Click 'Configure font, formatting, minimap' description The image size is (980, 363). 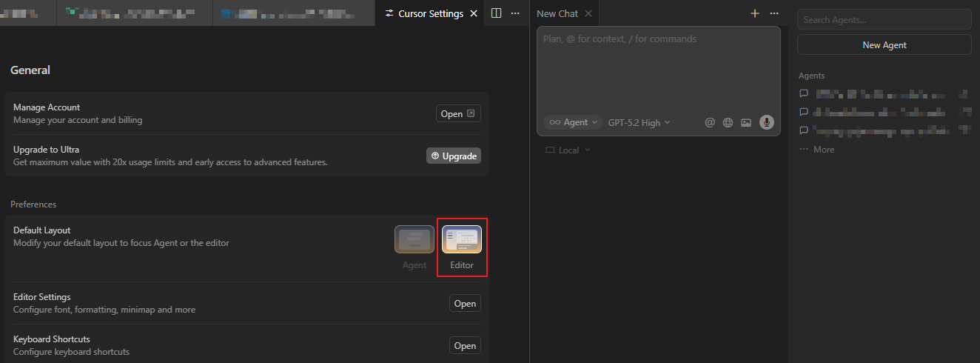pos(104,310)
